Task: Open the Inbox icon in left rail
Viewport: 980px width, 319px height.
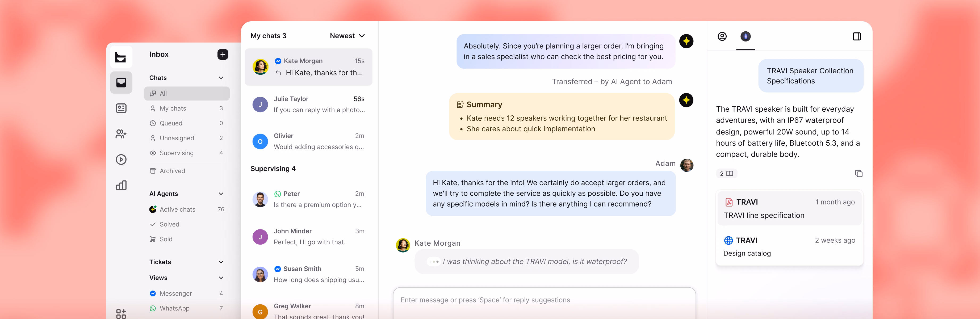Action: (x=121, y=82)
